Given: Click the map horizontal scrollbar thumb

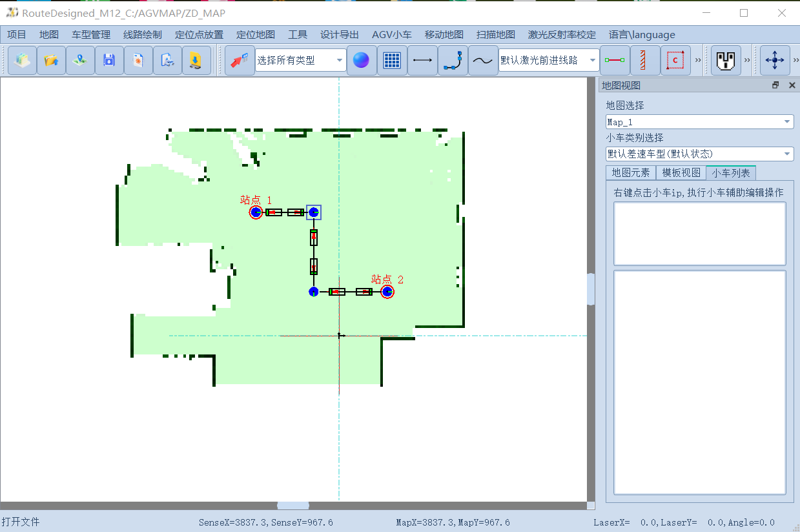Looking at the screenshot, I should 293,506.
